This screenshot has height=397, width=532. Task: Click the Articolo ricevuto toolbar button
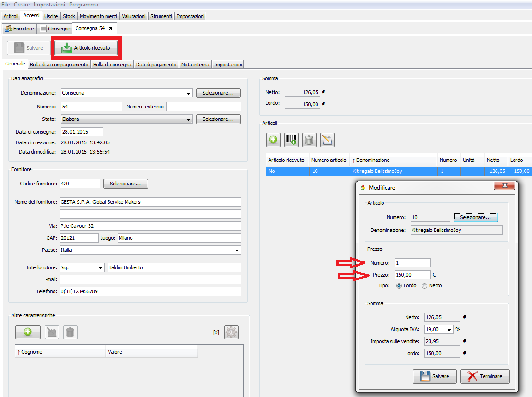pyautogui.click(x=86, y=48)
